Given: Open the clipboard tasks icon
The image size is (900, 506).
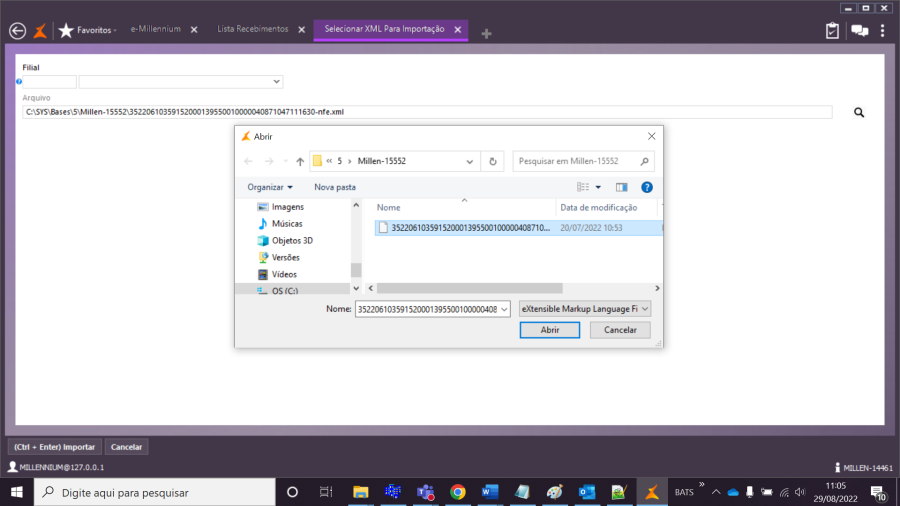Looking at the screenshot, I should coord(832,31).
